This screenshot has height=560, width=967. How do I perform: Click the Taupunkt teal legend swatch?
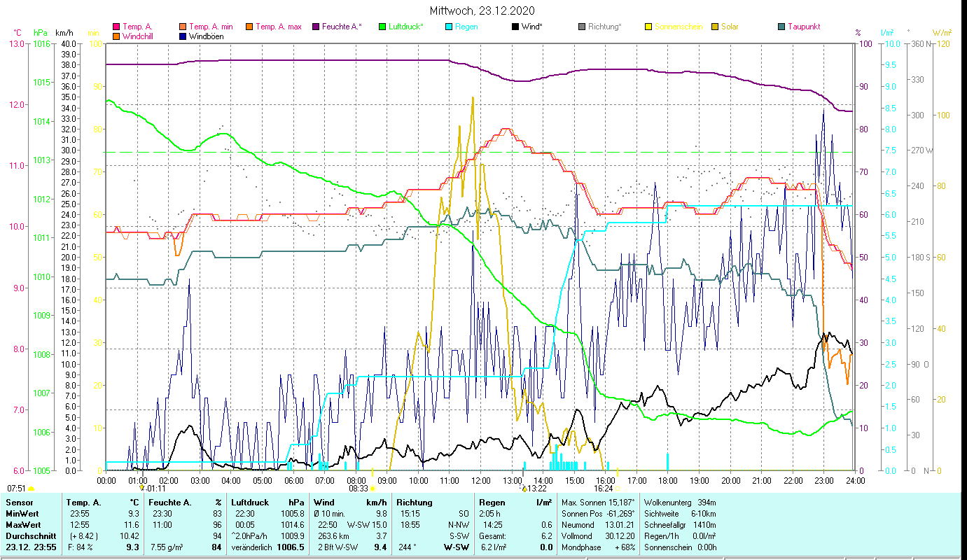pyautogui.click(x=781, y=27)
